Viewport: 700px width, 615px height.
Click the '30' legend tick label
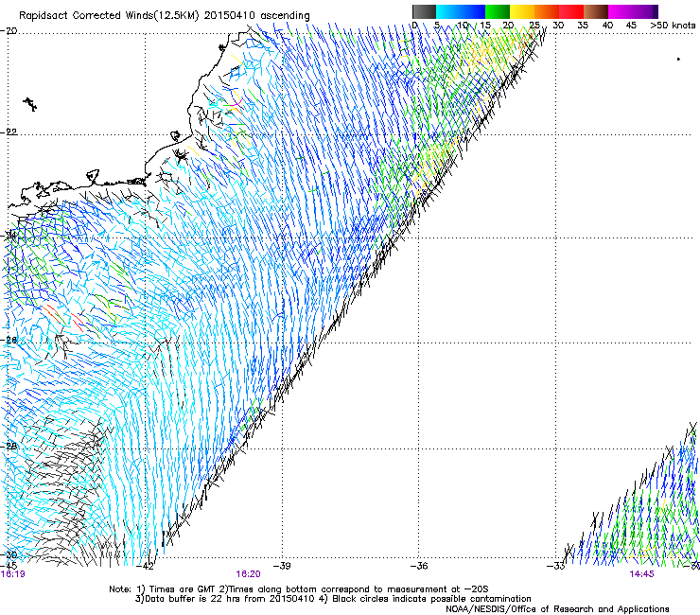(558, 26)
